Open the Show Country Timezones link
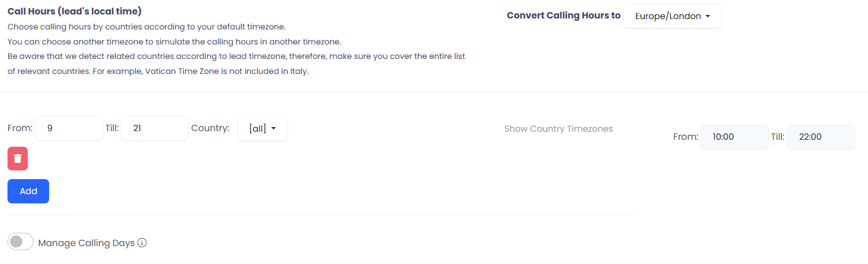The width and height of the screenshot is (868, 264). pos(558,129)
